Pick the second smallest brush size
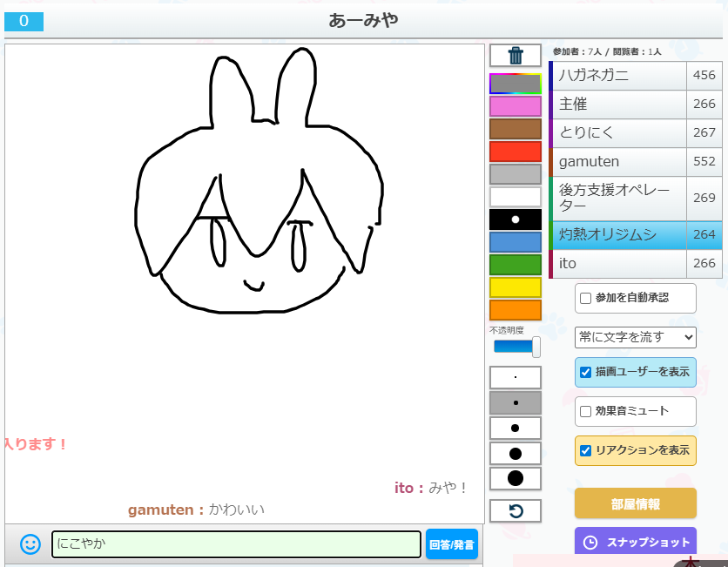This screenshot has width=728, height=567. [516, 403]
